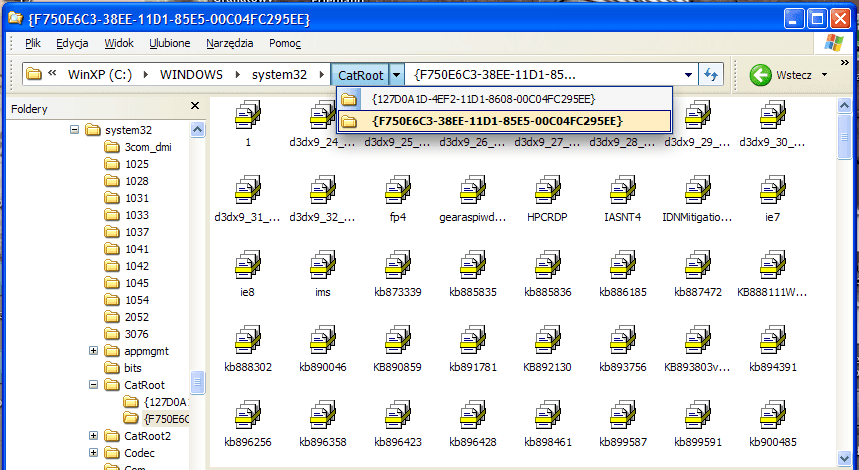Image resolution: width=859 pixels, height=470 pixels.
Task: Collapse the system32 folder tree node
Action: point(74,130)
